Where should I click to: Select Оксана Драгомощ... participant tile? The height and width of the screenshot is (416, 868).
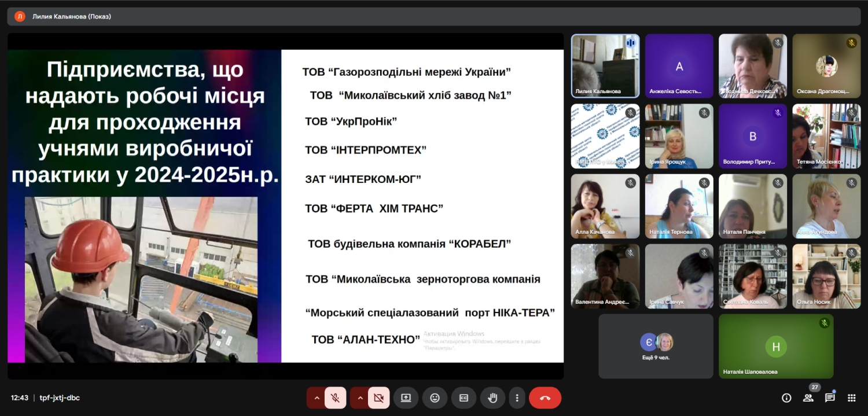[826, 65]
